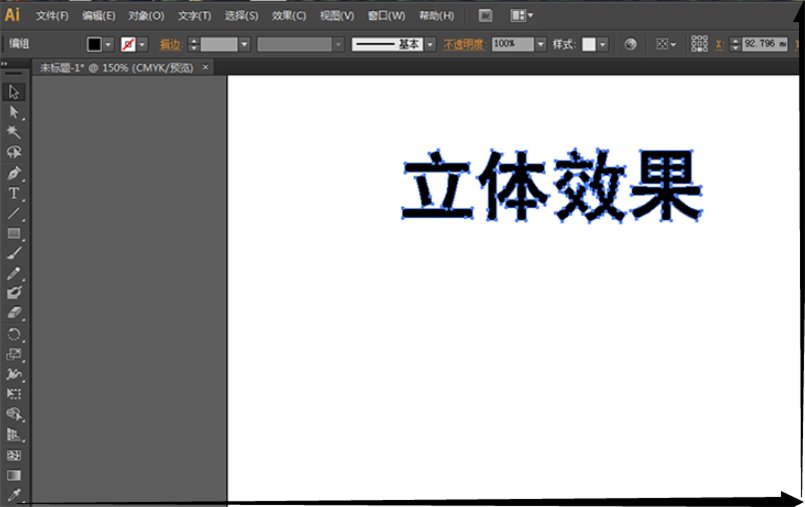
Task: Open the 视图(V) menu
Action: 337,16
